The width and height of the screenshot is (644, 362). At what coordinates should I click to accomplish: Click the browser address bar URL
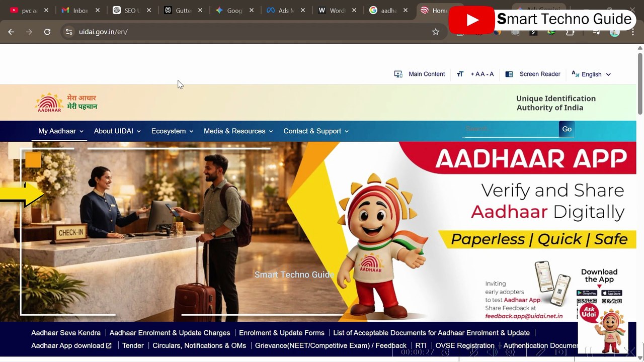[103, 32]
